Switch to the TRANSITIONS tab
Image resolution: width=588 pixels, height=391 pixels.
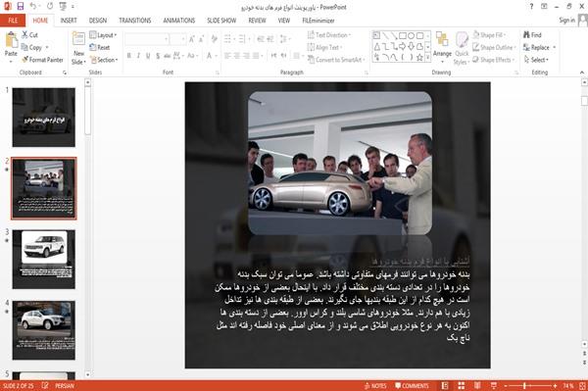(135, 21)
